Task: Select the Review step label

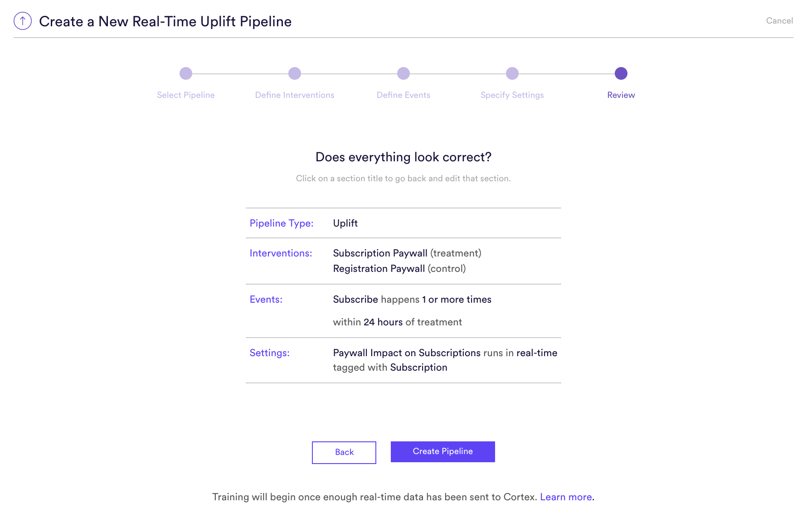Action: point(621,95)
